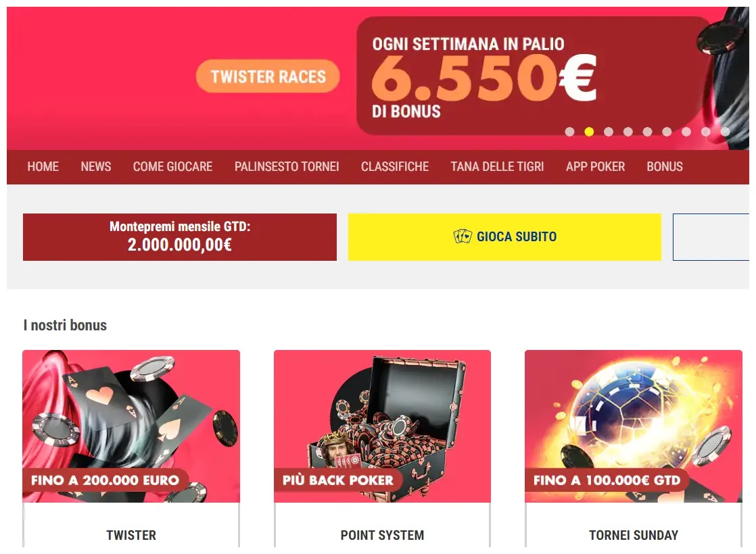The width and height of the screenshot is (756, 554).
Task: Click the yellow Gioca Subito button
Action: pos(505,237)
